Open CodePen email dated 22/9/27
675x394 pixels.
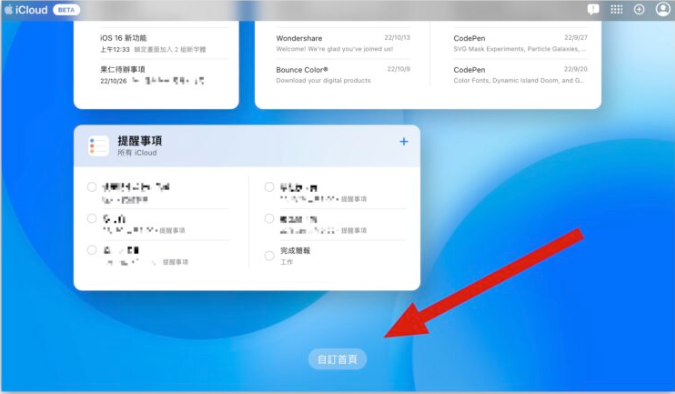pyautogui.click(x=520, y=43)
